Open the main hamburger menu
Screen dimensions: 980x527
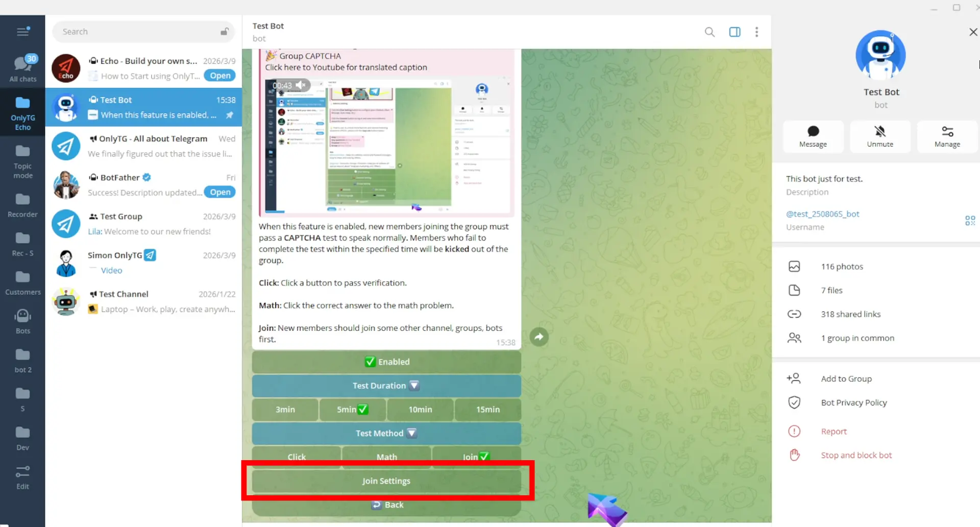(23, 32)
